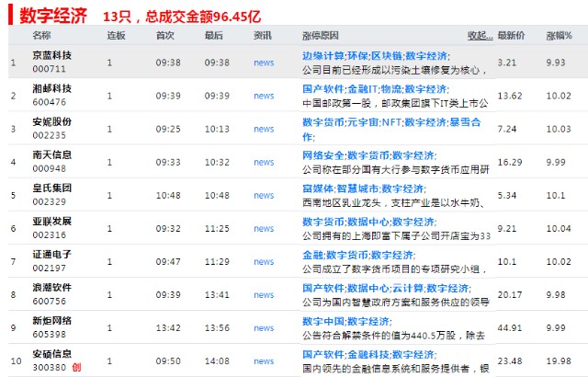
Task: Open news link for 新炬网络
Action: click(x=264, y=328)
